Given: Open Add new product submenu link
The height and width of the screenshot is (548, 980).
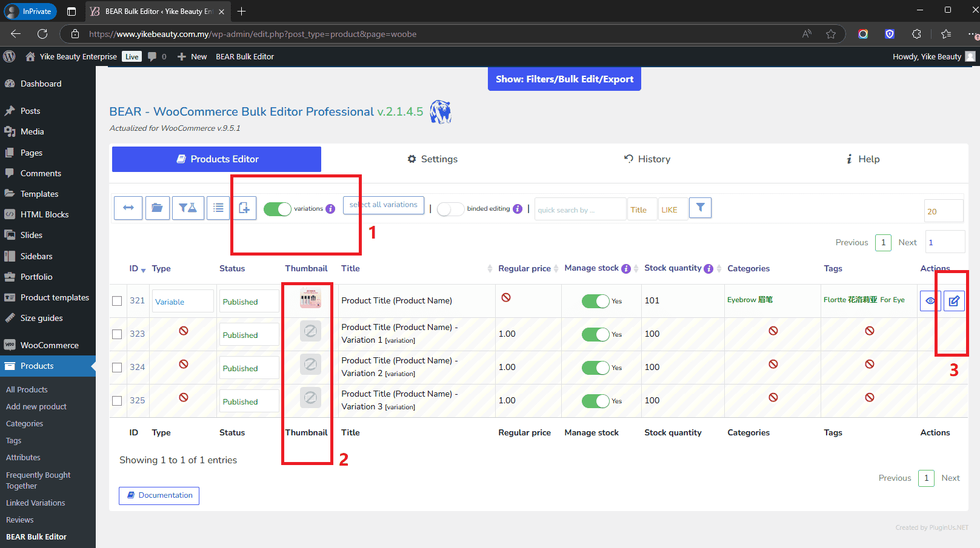Looking at the screenshot, I should 36,407.
